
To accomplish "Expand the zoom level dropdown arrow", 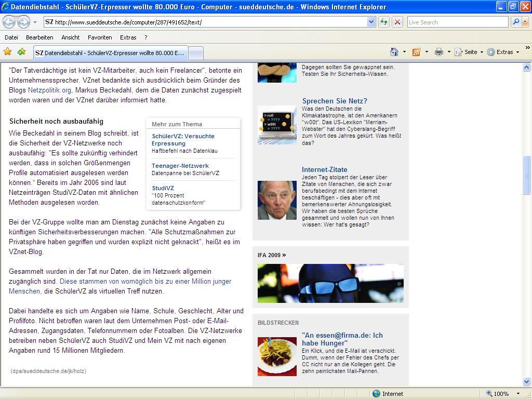I will point(518,394).
